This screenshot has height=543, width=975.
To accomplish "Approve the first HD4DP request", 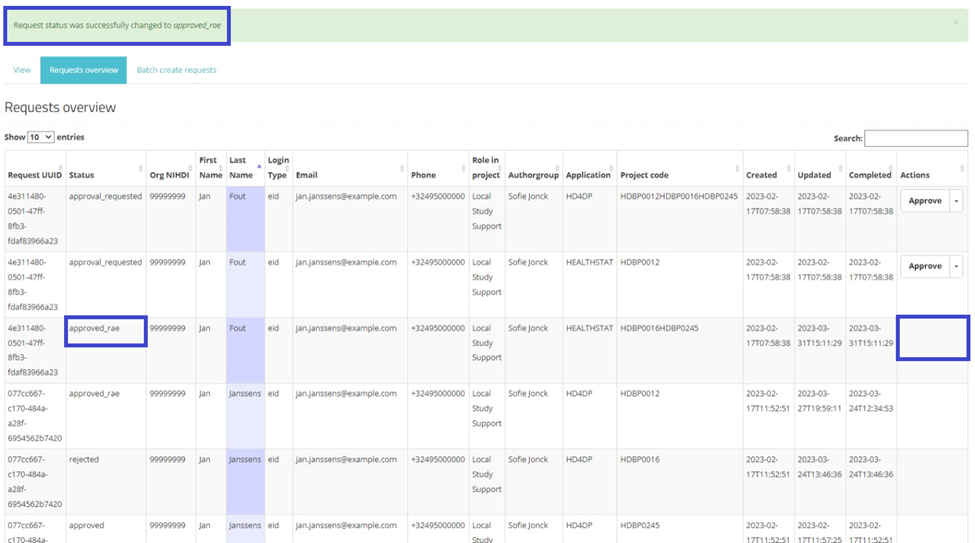I will pyautogui.click(x=924, y=200).
